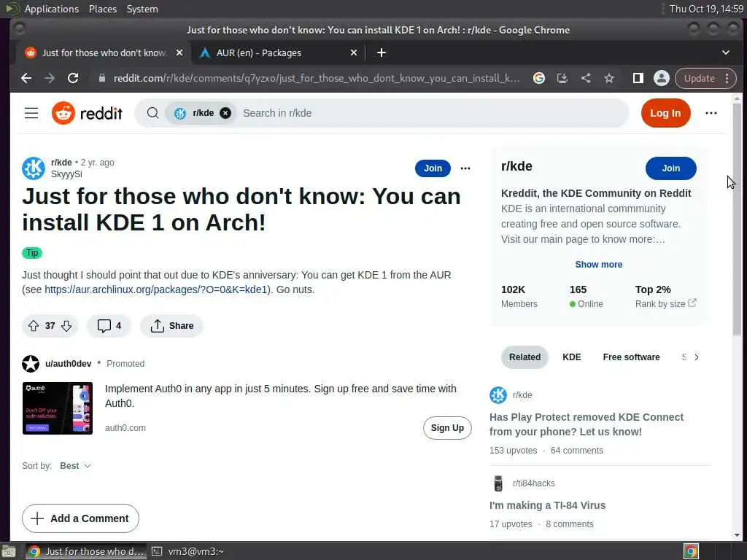Click the r/kde icon in related posts
Viewport: 747px width, 560px height.
[x=498, y=394]
